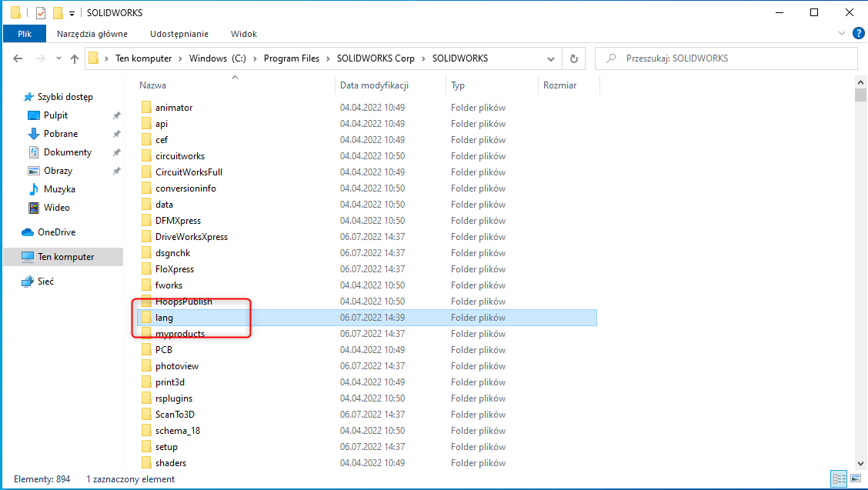This screenshot has height=490, width=868.
Task: Click the animator folder icon
Action: pos(146,108)
